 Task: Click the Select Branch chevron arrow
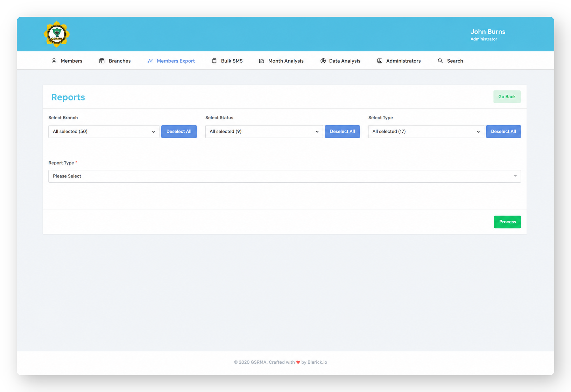(x=153, y=132)
